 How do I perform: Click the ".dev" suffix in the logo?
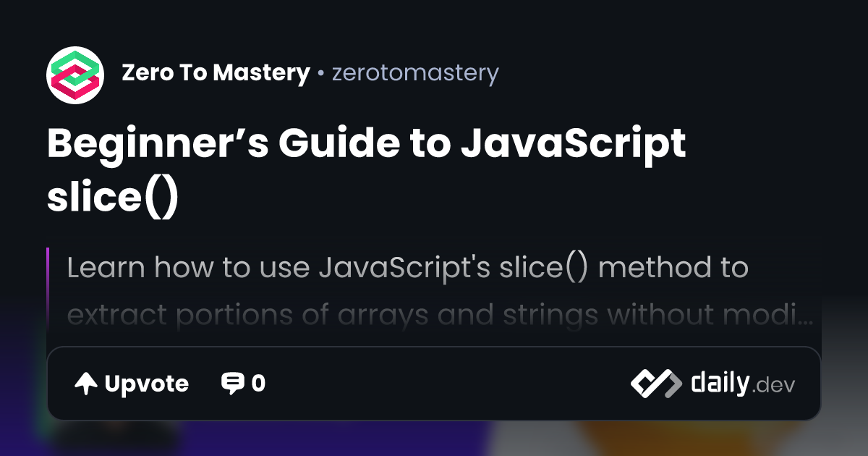(774, 386)
